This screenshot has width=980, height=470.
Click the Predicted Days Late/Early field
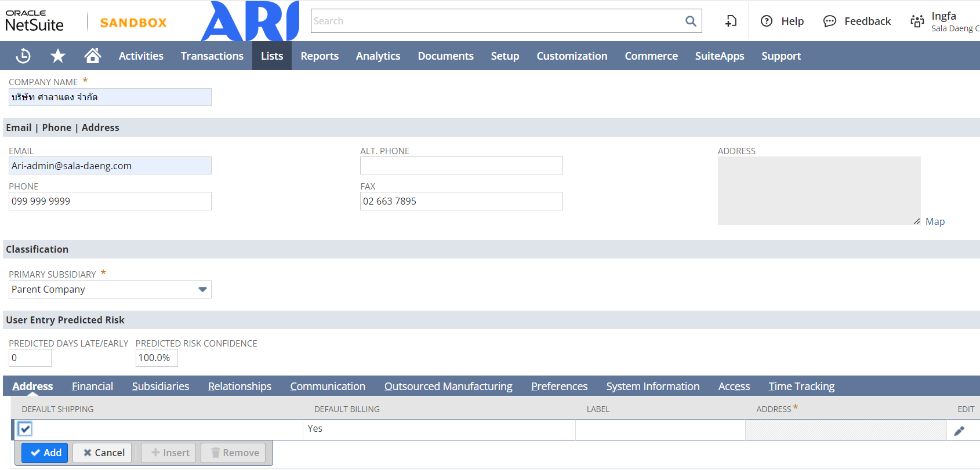click(30, 358)
